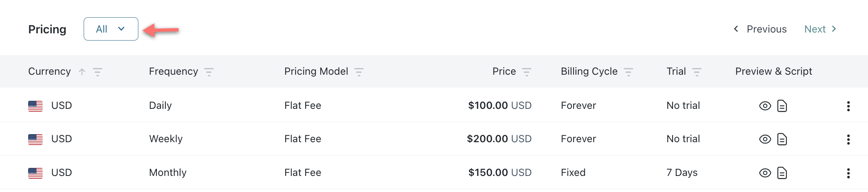Click the sort arrow next to Currency
The image size is (868, 192).
point(82,72)
